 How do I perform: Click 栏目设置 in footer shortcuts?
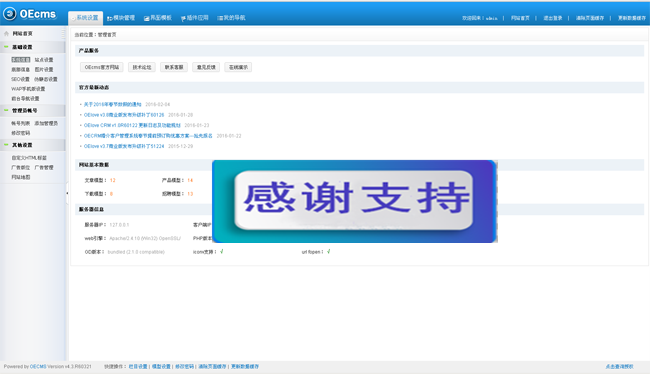tap(138, 367)
